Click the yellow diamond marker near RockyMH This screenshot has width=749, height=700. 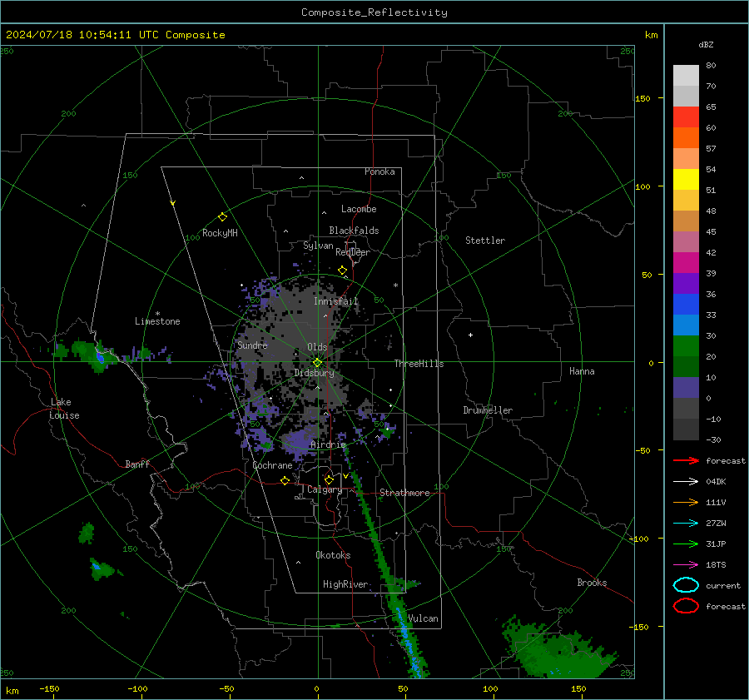(x=222, y=217)
